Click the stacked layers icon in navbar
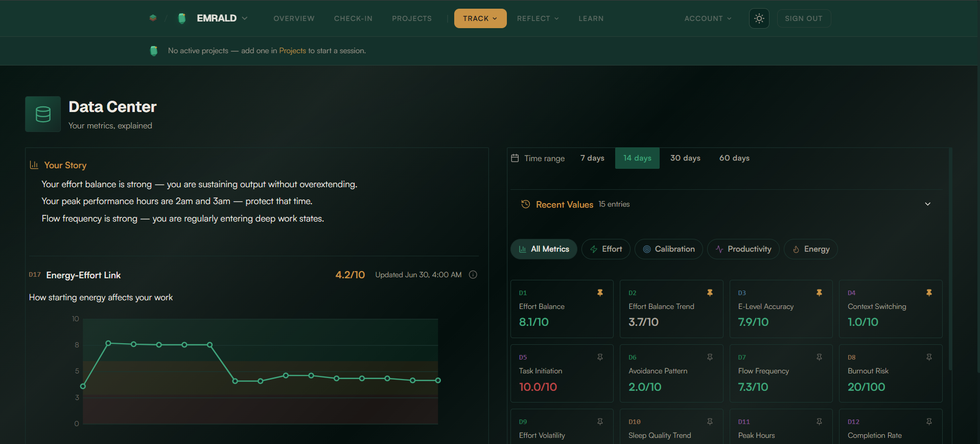This screenshot has height=444, width=980. (x=153, y=18)
